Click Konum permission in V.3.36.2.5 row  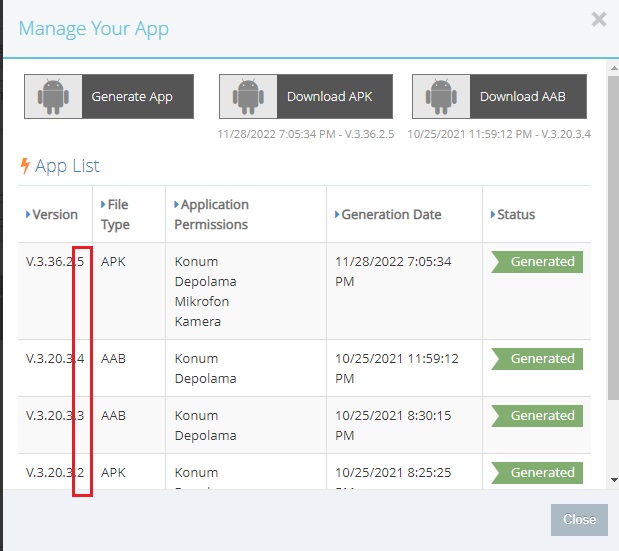tap(196, 262)
